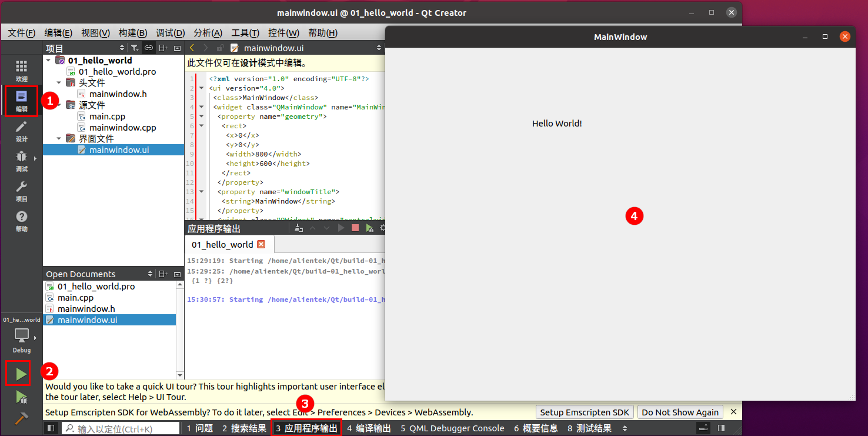
Task: Select main.cpp in Open Documents list
Action: click(x=75, y=298)
